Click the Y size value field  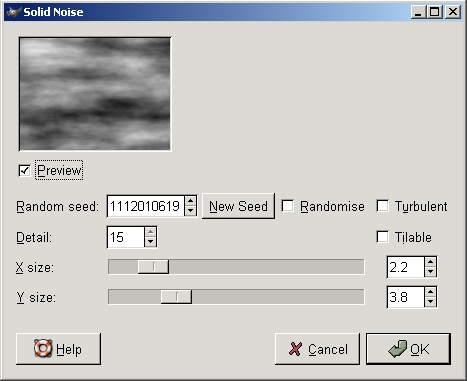tap(406, 297)
